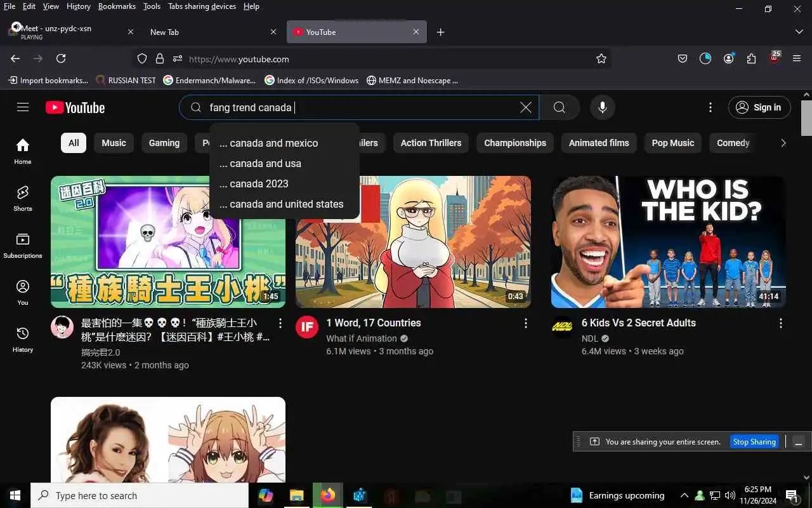Open the You section in sidebar

23,292
